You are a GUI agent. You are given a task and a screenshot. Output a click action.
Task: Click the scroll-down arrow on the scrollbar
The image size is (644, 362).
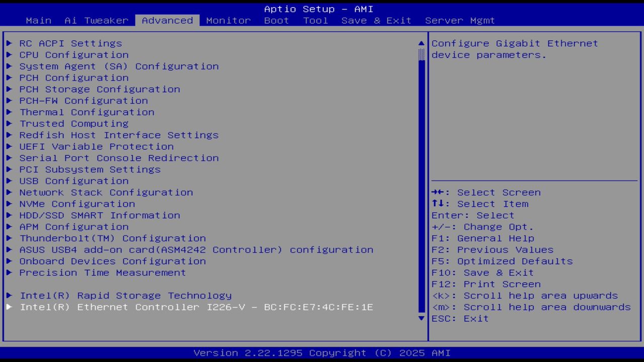pyautogui.click(x=421, y=318)
